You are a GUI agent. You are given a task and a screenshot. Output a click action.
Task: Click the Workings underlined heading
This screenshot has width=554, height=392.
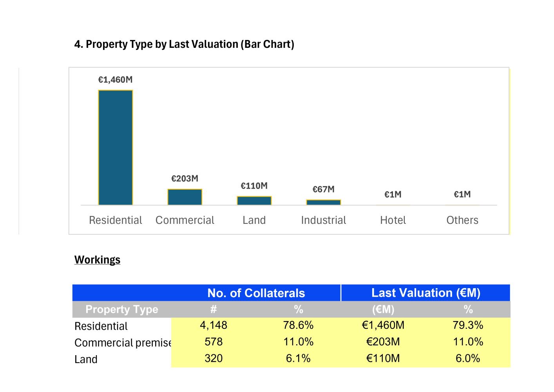point(97,260)
